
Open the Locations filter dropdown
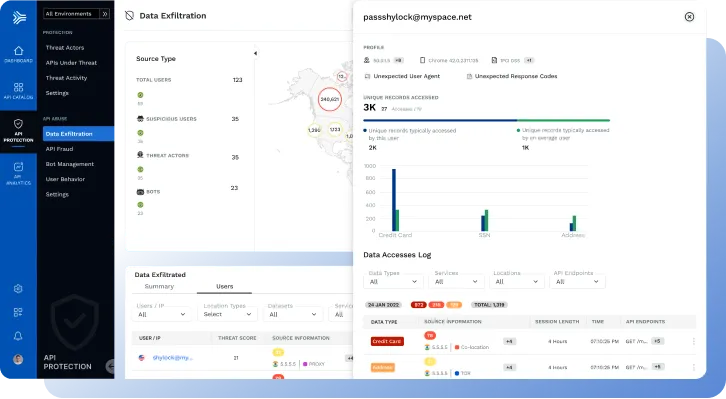coord(516,281)
